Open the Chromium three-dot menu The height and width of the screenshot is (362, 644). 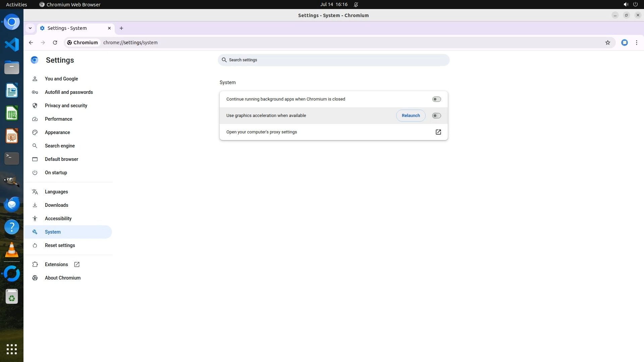636,43
